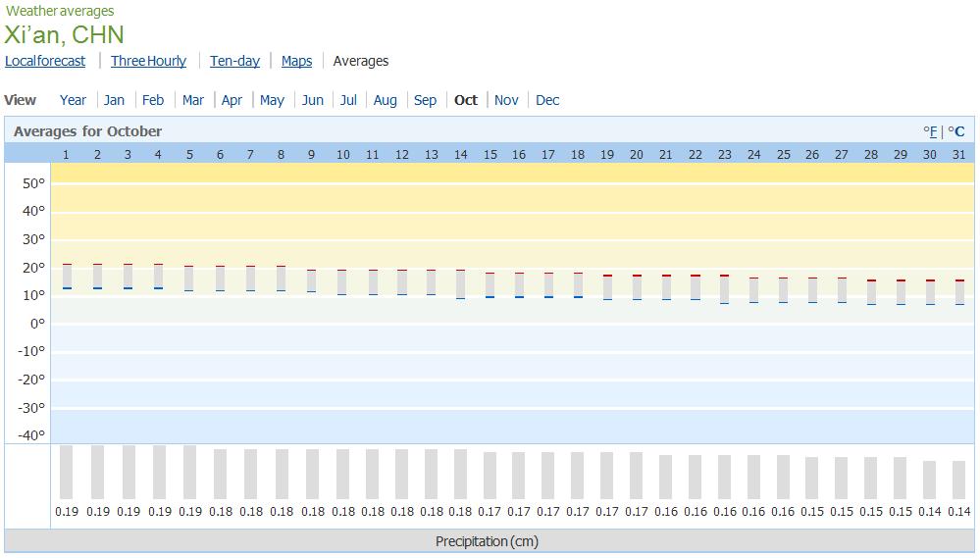Viewport: 980px width, 558px height.
Task: Click the Averages for October header
Action: (88, 131)
